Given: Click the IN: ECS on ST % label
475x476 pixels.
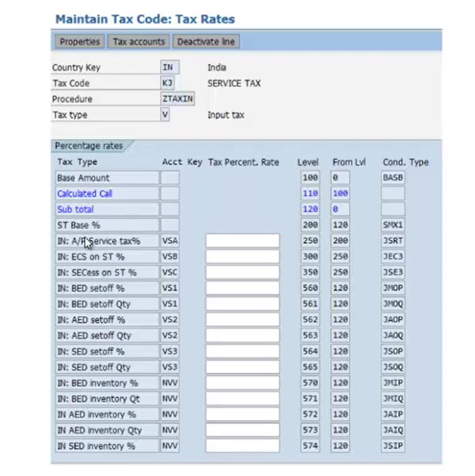Looking at the screenshot, I should click(107, 257).
